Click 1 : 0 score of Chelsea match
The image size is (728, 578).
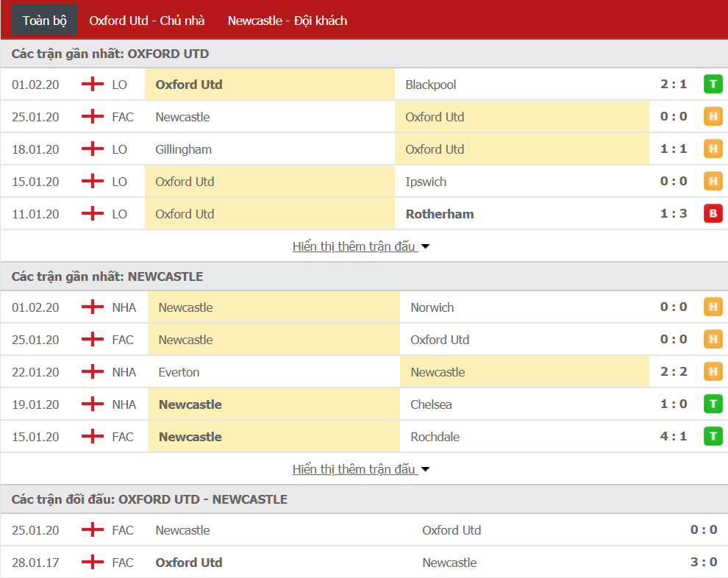[674, 404]
